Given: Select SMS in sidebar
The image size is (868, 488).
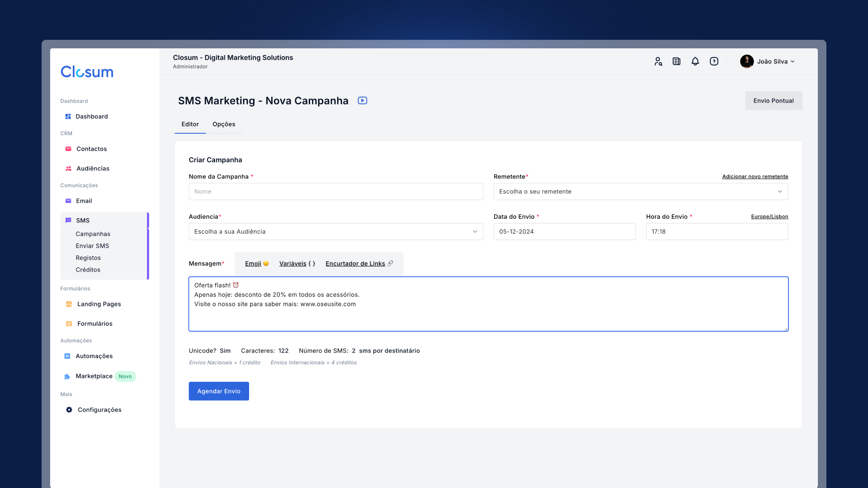Looking at the screenshot, I should click(x=83, y=221).
